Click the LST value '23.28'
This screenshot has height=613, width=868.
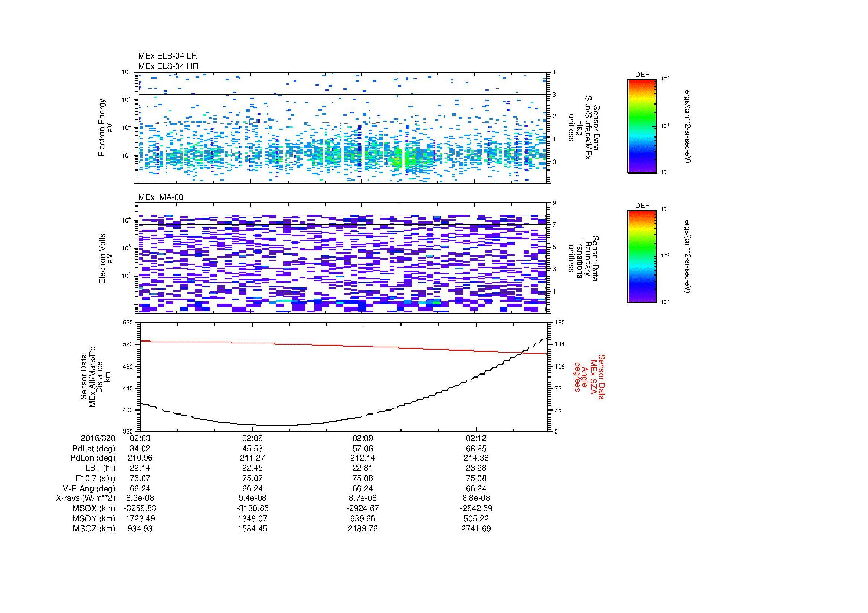[476, 468]
